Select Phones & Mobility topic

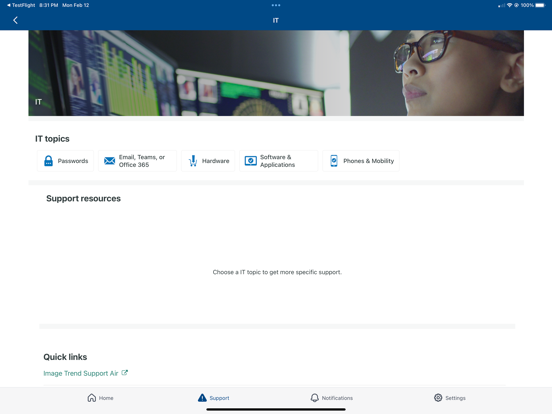361,161
